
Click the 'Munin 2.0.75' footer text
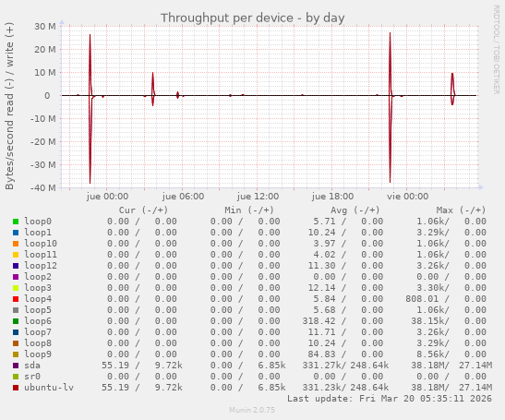pyautogui.click(x=252, y=410)
